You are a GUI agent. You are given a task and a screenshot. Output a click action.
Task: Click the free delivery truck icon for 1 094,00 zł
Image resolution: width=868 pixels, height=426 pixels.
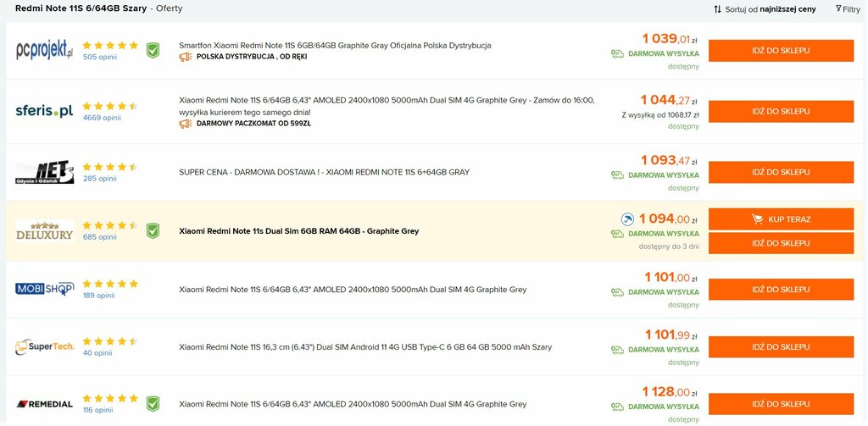point(617,234)
